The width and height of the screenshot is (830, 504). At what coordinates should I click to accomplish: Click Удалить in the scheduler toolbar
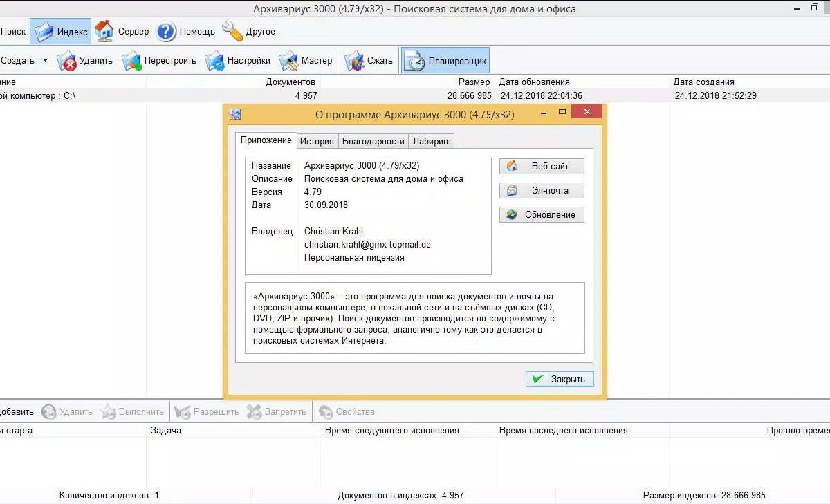67,412
